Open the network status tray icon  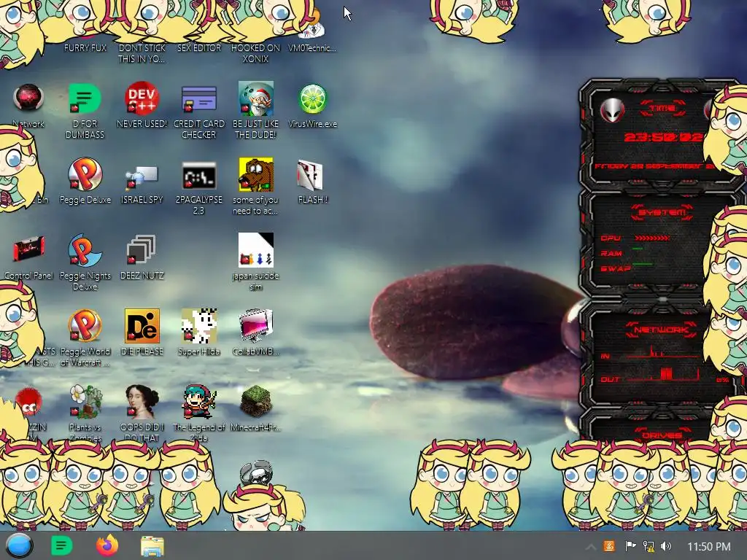pyautogui.click(x=648, y=546)
